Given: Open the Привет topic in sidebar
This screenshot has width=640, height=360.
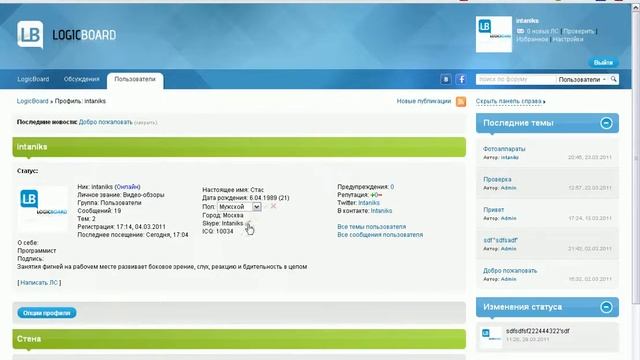Looking at the screenshot, I should (493, 210).
